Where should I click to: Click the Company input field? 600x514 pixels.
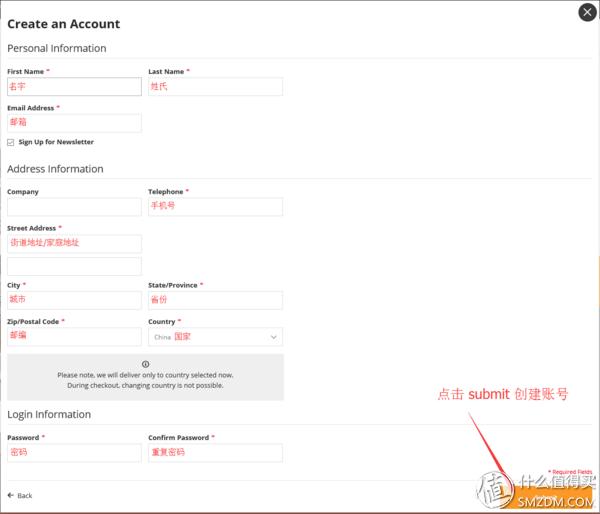click(x=74, y=207)
